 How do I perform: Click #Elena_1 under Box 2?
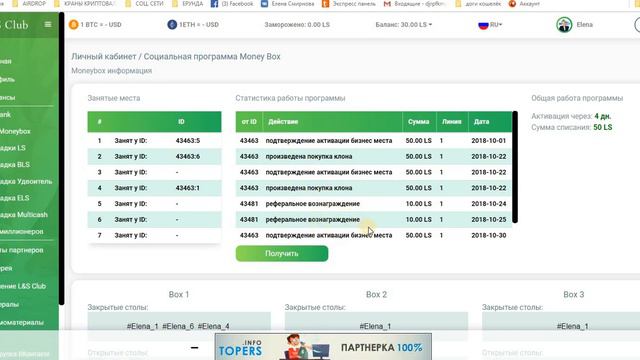375,326
